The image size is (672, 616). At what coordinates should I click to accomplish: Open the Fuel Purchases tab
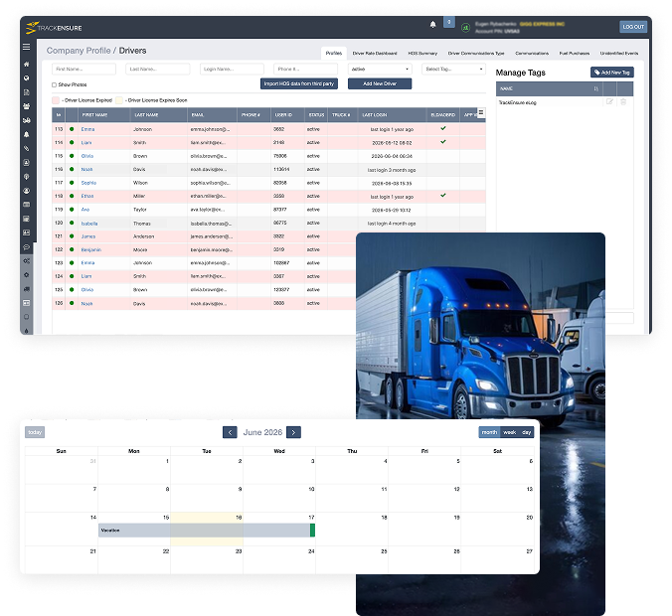tap(575, 53)
